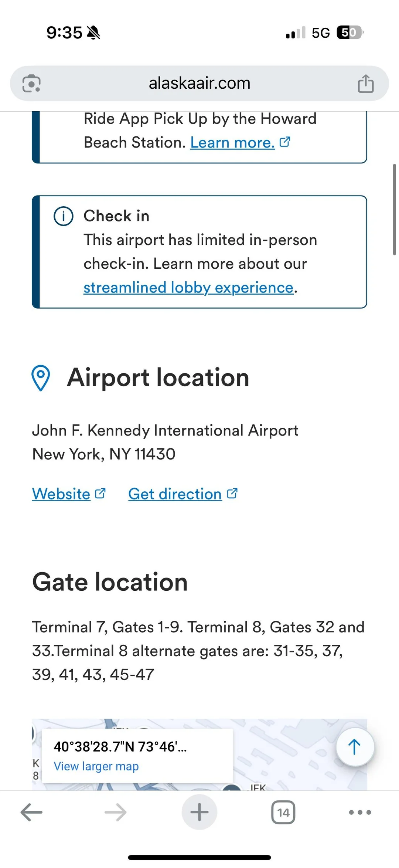
Task: Tap the alaskaair.com address bar
Action: [x=199, y=84]
